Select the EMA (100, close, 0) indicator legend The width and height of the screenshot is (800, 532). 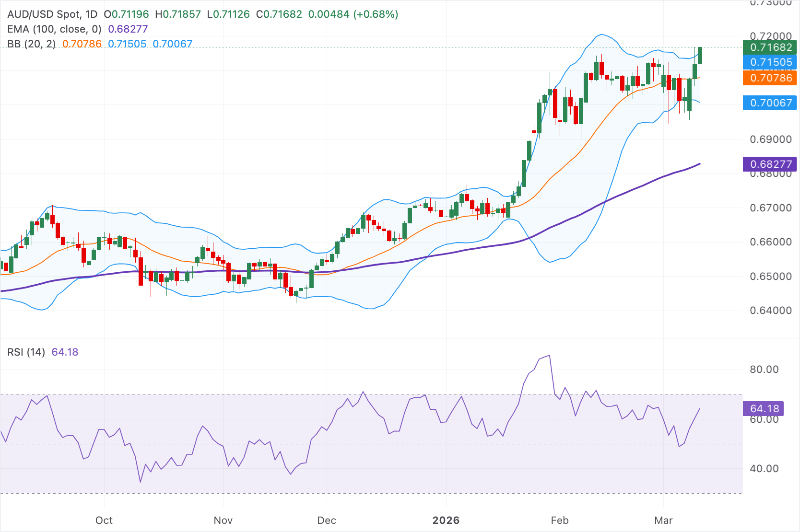point(54,29)
